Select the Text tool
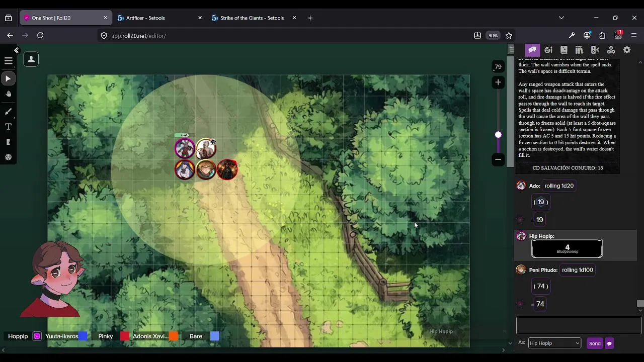 [8, 127]
